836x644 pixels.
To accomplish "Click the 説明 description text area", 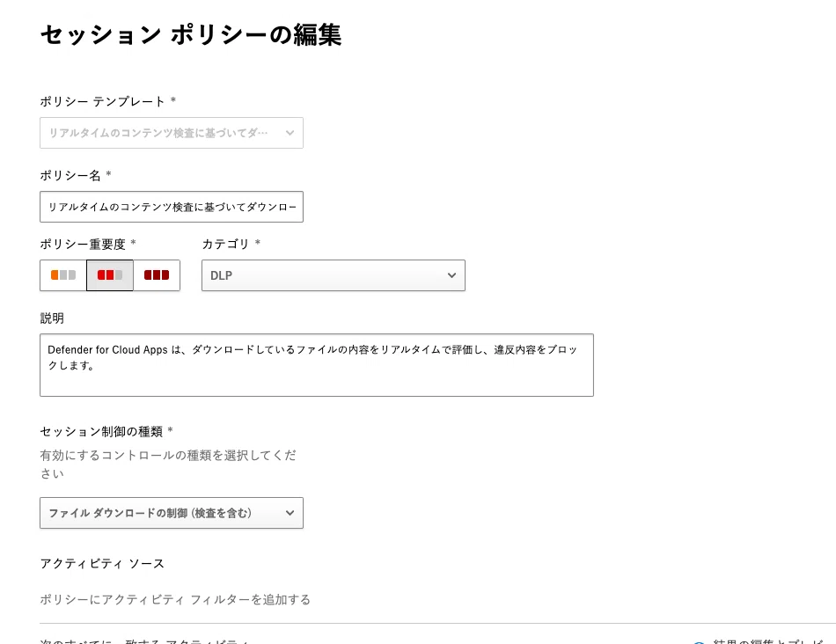I will [317, 365].
